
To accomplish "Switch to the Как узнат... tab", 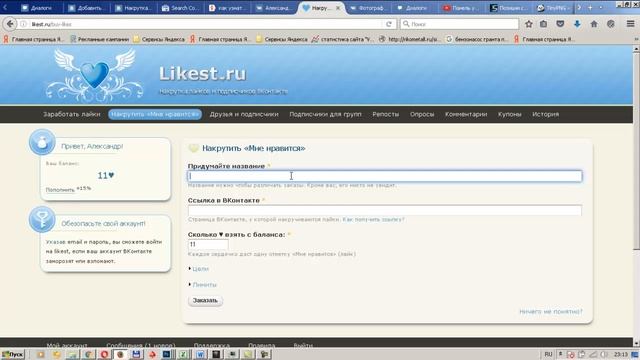I will coord(227,8).
